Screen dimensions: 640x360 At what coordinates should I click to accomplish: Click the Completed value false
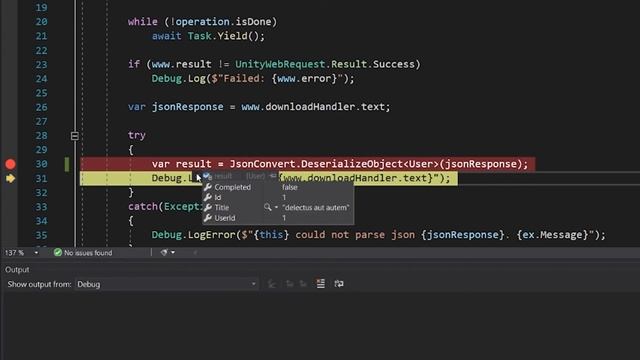[x=290, y=187]
